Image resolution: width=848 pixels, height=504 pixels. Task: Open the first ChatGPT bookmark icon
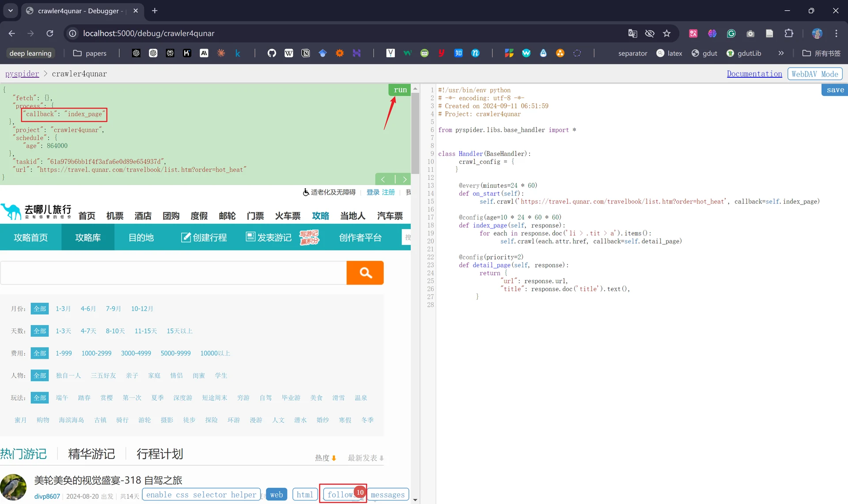tap(136, 53)
